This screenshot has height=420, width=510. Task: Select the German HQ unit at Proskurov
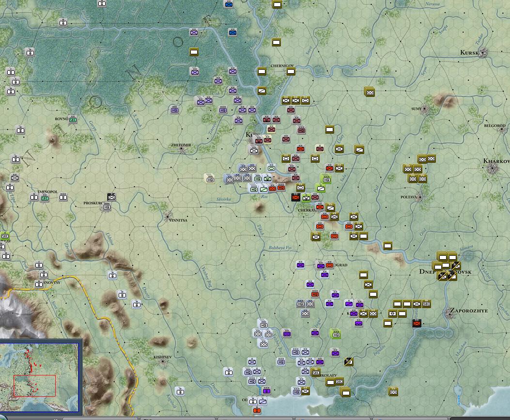106,207
